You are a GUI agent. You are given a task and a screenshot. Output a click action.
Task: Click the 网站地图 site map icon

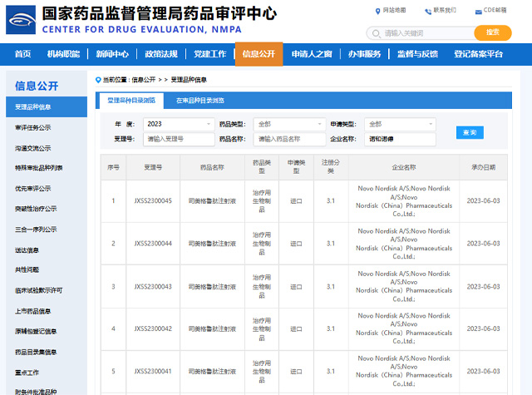coord(377,11)
